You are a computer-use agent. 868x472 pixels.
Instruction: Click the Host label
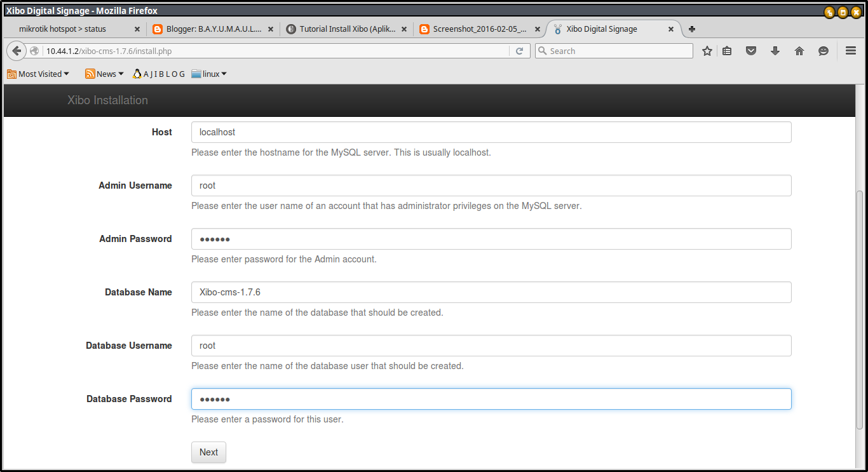pos(162,132)
